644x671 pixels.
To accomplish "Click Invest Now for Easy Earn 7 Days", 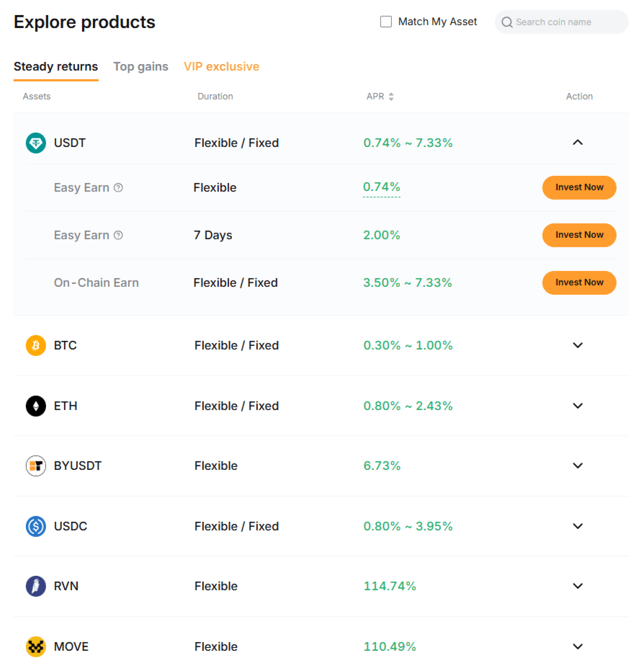I will 579,235.
